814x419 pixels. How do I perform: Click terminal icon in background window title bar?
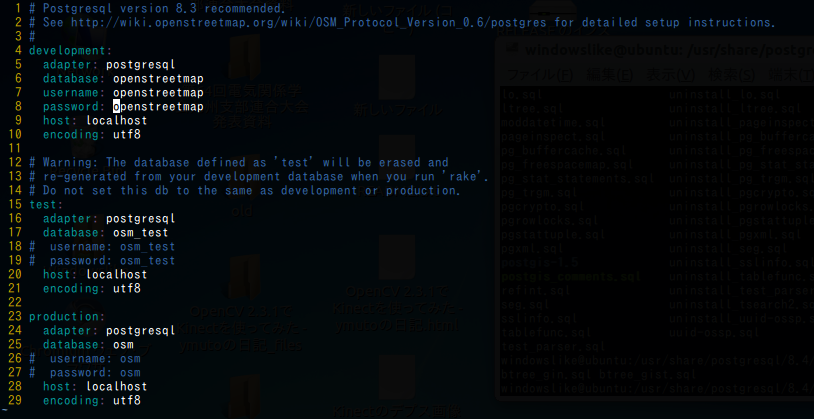tap(512, 50)
